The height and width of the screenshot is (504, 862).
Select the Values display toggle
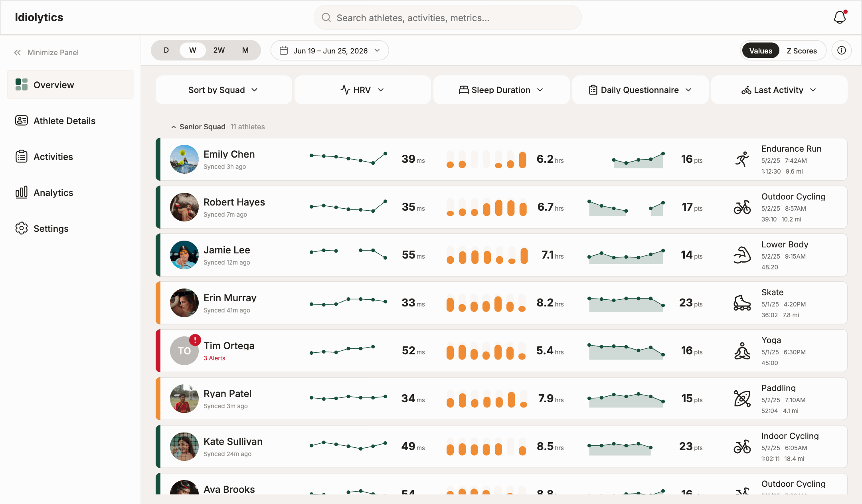point(761,51)
